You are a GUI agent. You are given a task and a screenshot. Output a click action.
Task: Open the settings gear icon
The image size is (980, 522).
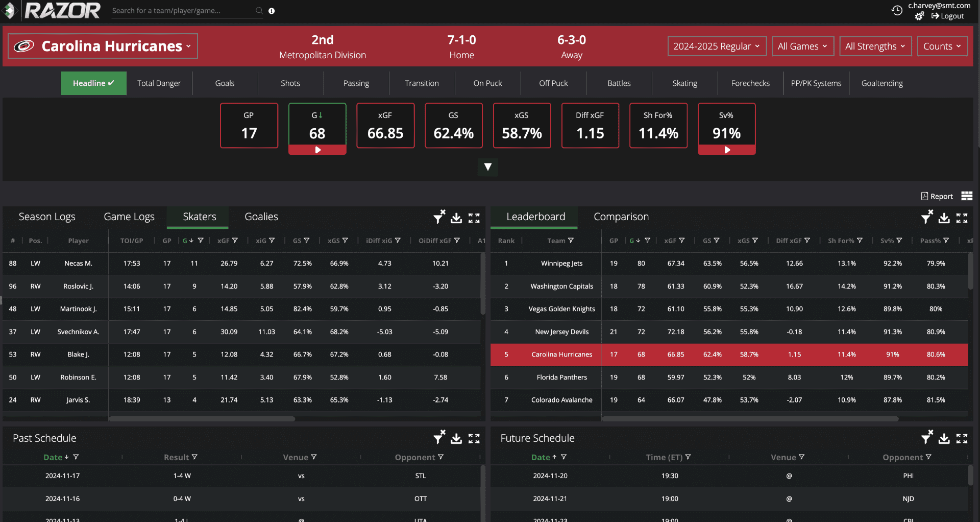tap(919, 16)
